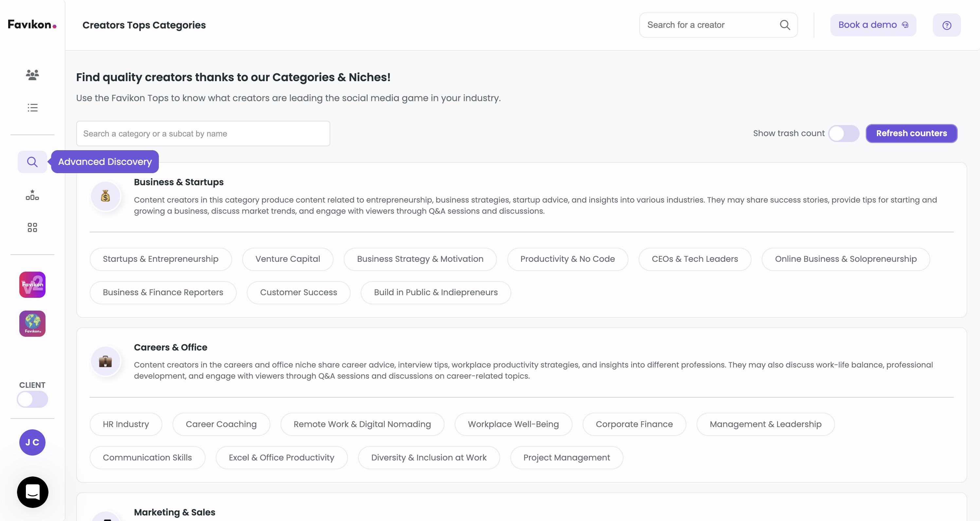Open the creators group icon in the sidebar
Screen dimensions: 980x521
point(32,75)
